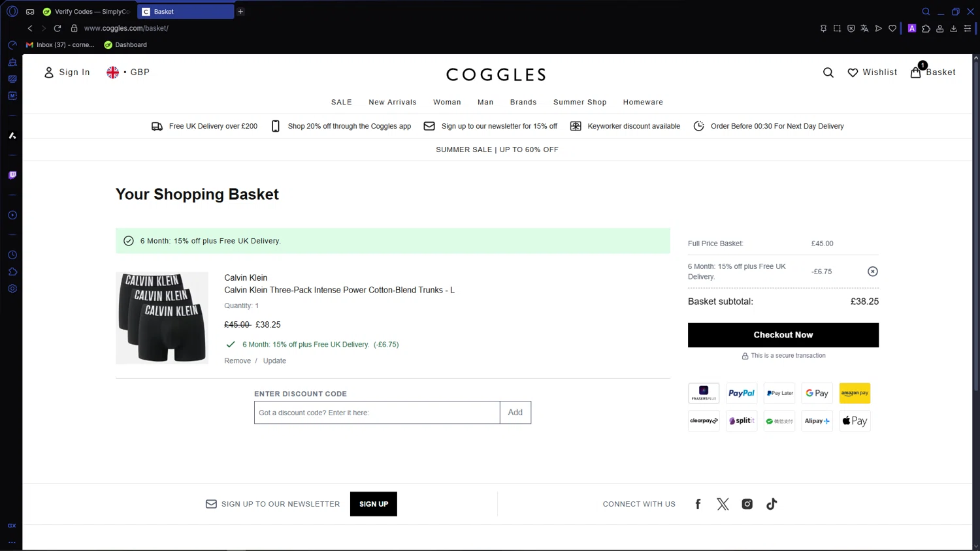Select the Frasers Plus payment icon

click(704, 393)
